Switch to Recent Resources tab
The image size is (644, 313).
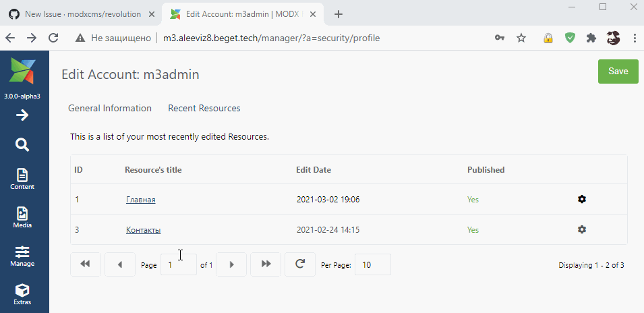point(204,108)
